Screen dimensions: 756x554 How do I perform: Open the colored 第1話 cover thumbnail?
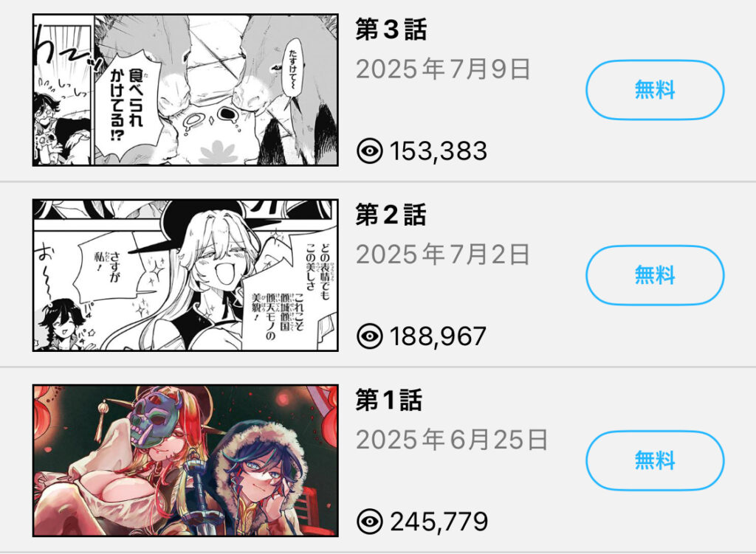coord(185,460)
